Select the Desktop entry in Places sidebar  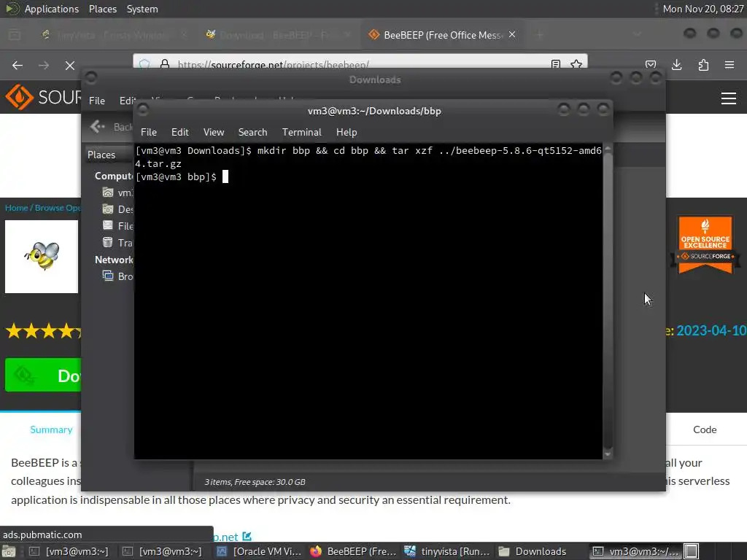point(117,209)
